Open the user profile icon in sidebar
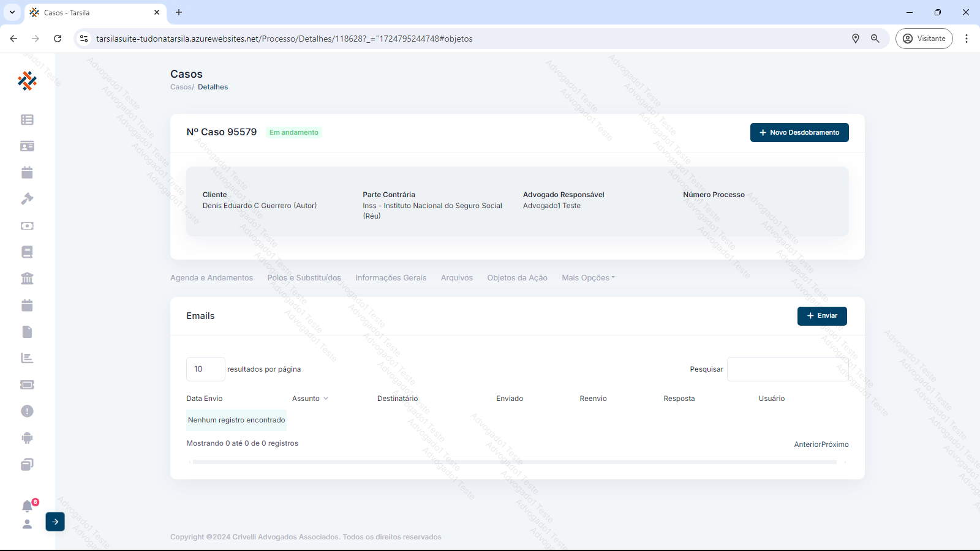The height and width of the screenshot is (551, 980). [x=27, y=524]
